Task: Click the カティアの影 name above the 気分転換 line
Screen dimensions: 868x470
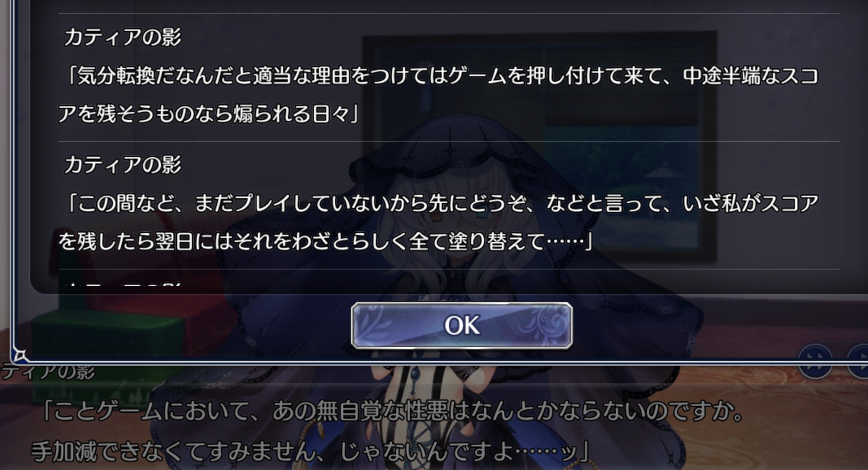Action: click(x=122, y=37)
